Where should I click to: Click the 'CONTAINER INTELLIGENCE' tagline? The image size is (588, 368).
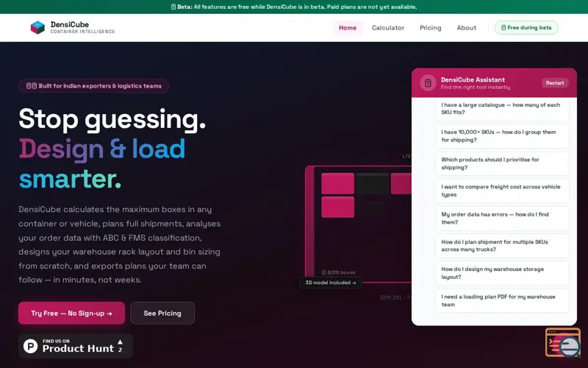[x=82, y=32]
